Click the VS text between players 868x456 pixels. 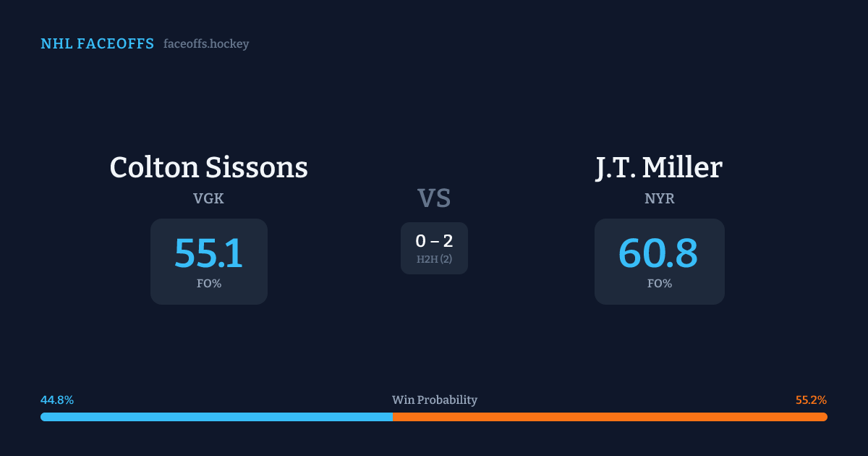click(434, 198)
